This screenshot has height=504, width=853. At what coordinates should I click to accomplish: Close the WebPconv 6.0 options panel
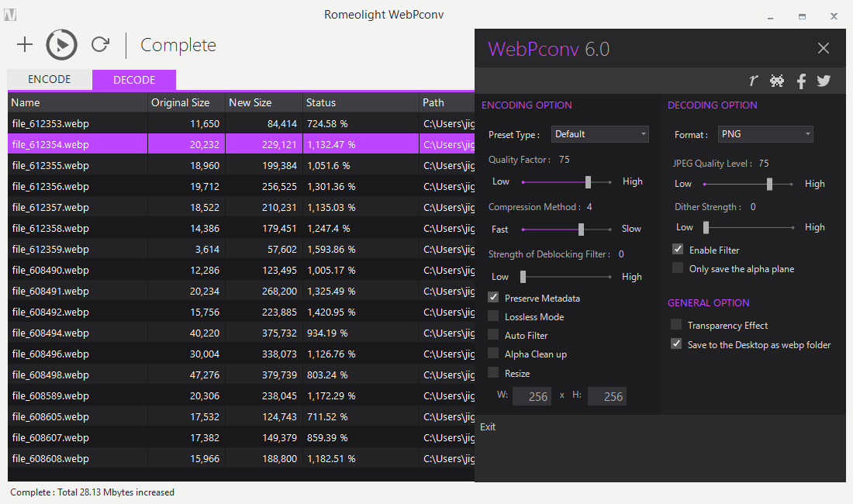click(824, 49)
